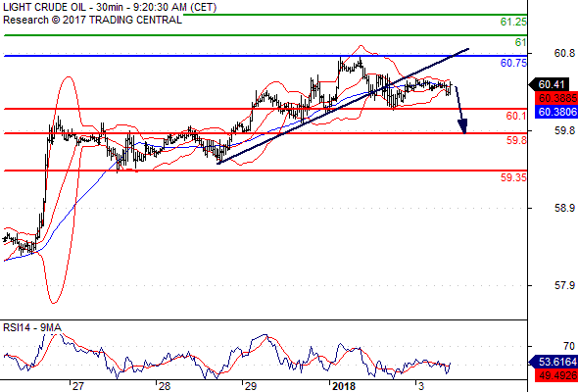Click the 27 date axis label
578x392 pixels.
click(x=77, y=386)
